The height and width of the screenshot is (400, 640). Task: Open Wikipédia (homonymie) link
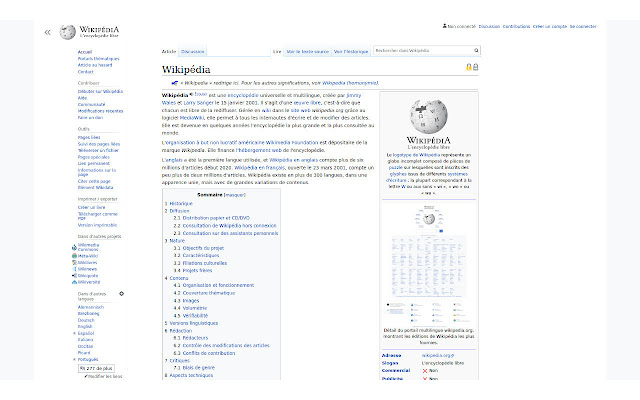(x=350, y=83)
